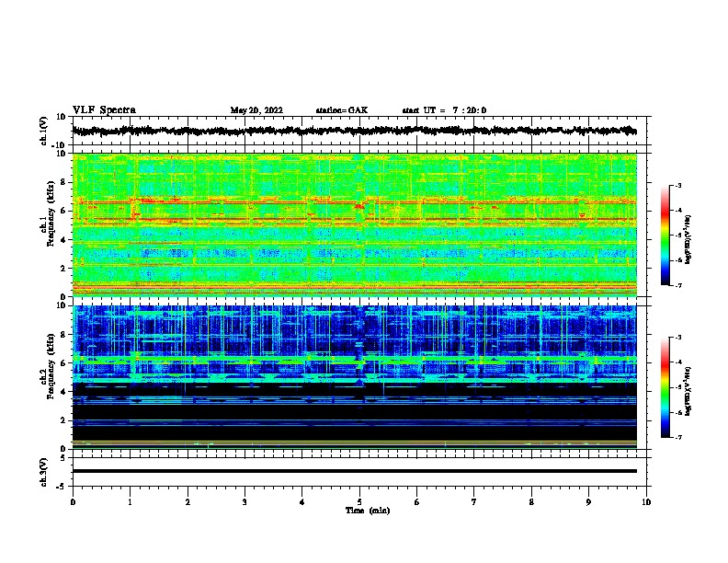
Task: Click the "-7" label on ch.2 color scale
Action: coord(677,438)
